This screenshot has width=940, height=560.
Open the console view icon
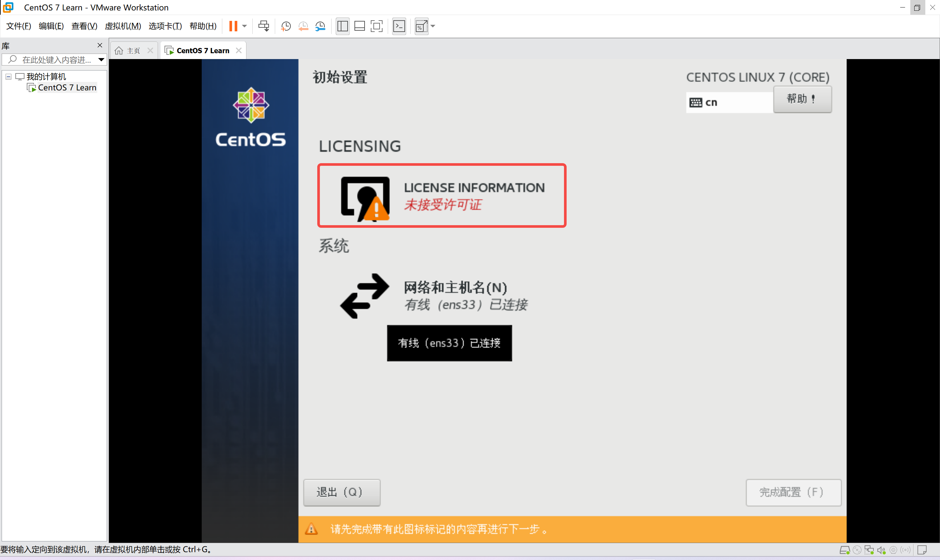[399, 26]
